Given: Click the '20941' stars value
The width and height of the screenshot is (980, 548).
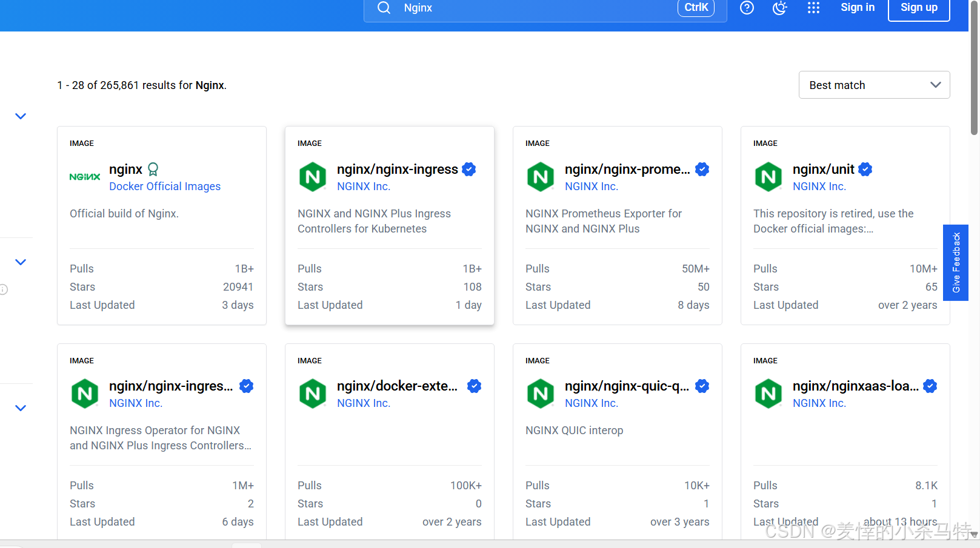Looking at the screenshot, I should [238, 287].
